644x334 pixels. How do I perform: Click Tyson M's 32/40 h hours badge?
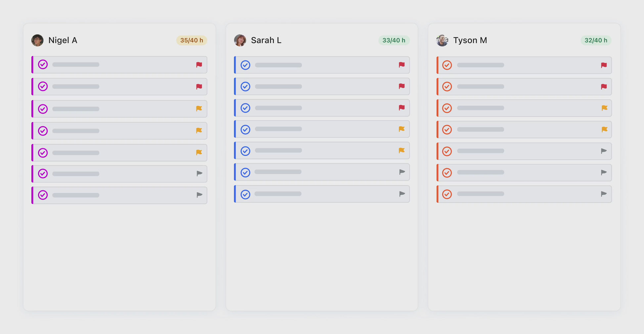pyautogui.click(x=596, y=40)
